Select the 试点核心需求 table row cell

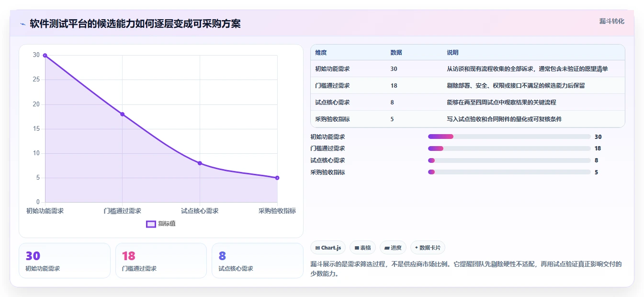point(332,103)
